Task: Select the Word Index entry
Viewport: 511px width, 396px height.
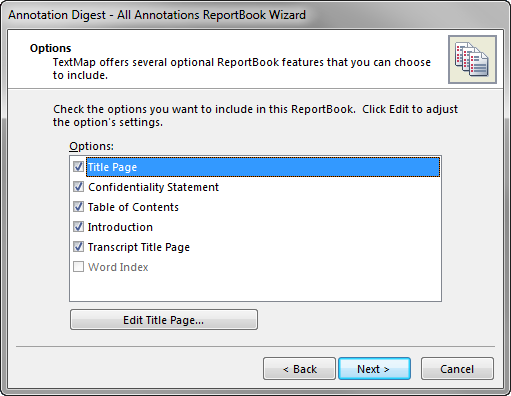Action: tap(118, 267)
